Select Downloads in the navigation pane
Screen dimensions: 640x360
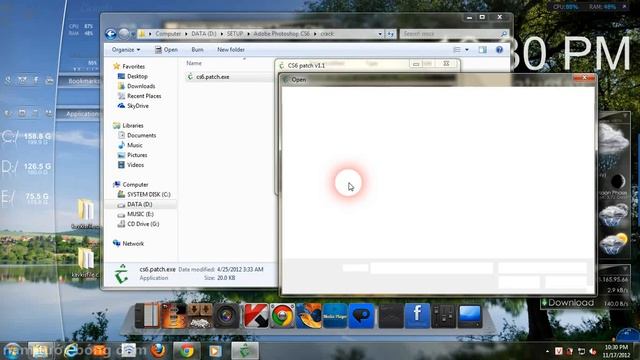[x=141, y=86]
